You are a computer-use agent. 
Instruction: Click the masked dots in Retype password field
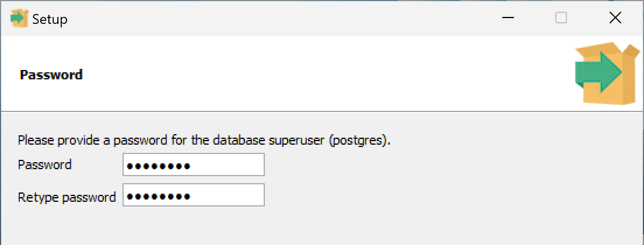pyautogui.click(x=158, y=197)
